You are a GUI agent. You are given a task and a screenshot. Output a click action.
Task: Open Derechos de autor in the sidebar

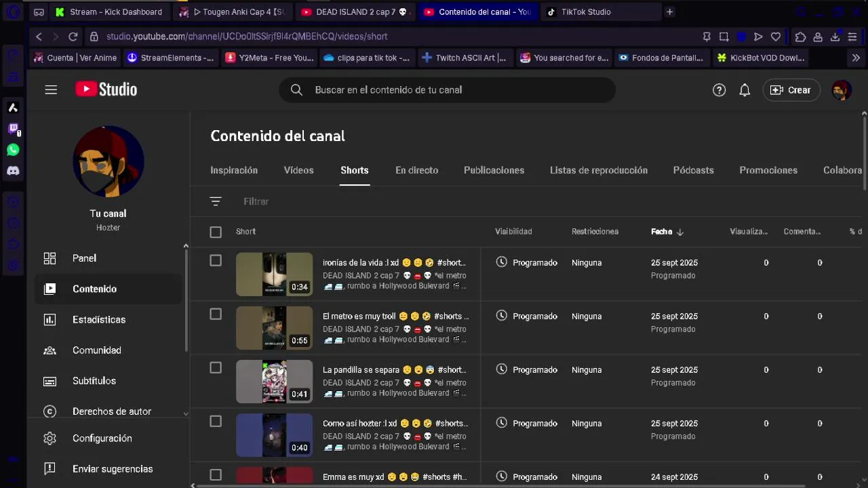(108, 411)
